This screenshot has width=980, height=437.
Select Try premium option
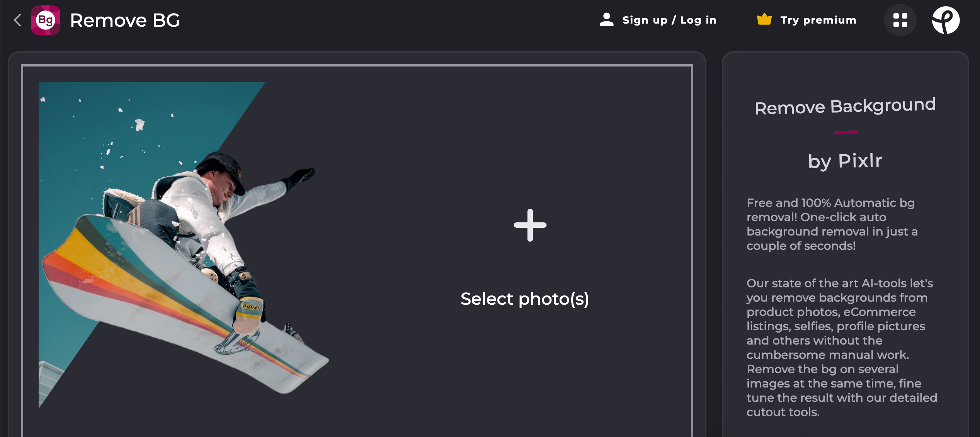coord(818,20)
